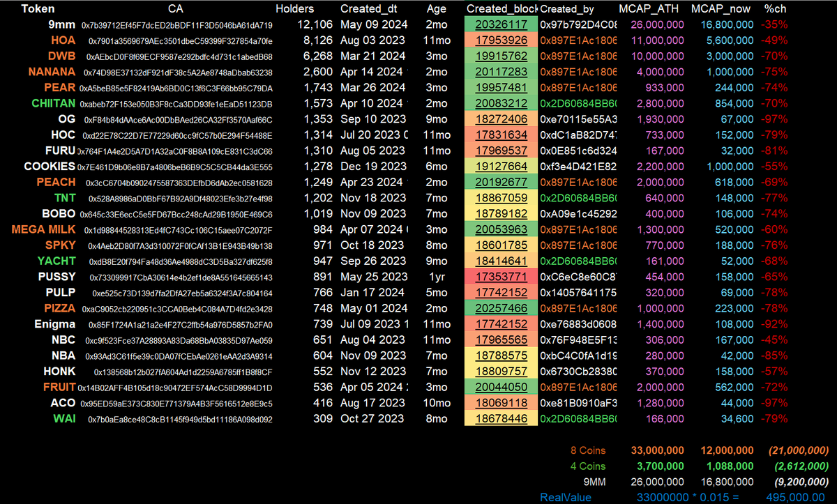The width and height of the screenshot is (837, 504).
Task: Follow BOBO block link 18789182
Action: point(501,213)
